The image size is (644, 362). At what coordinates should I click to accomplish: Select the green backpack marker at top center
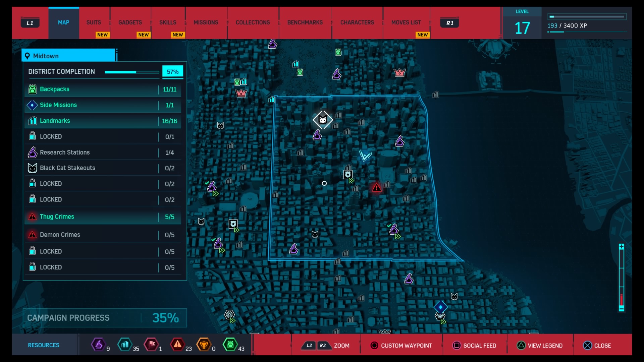pyautogui.click(x=338, y=52)
